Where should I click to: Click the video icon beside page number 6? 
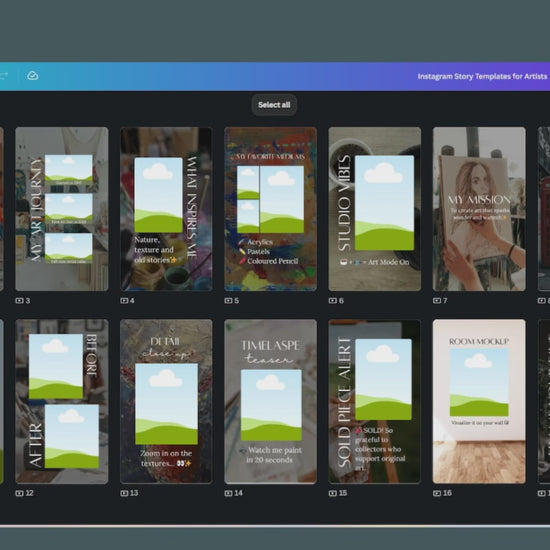pos(333,301)
